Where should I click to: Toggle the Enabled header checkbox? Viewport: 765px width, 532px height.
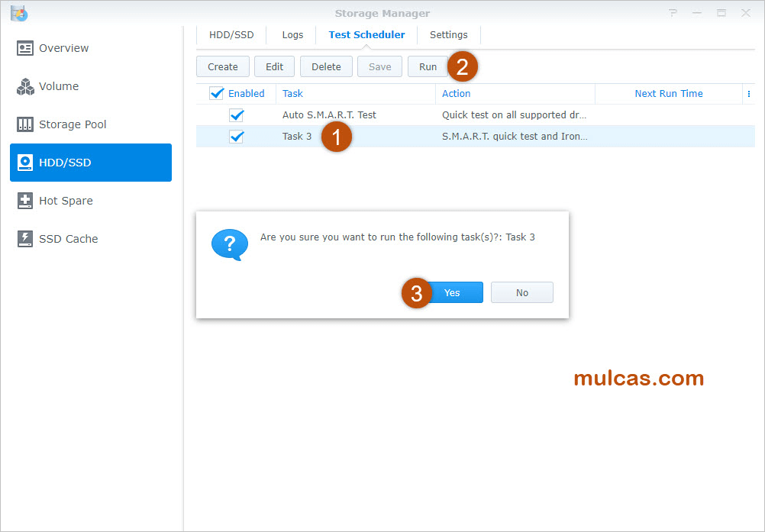tap(216, 93)
